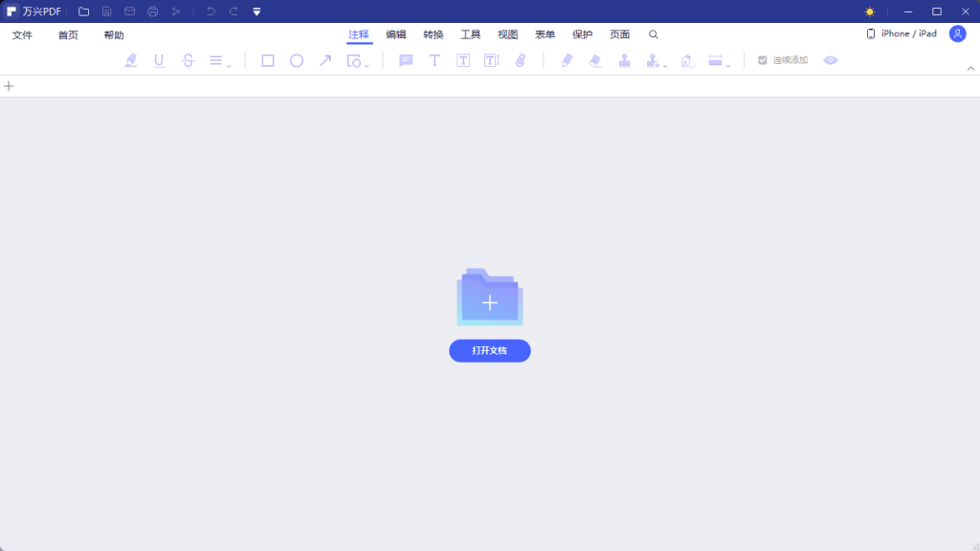Select the highlight text tool
The image size is (980, 551).
click(x=130, y=60)
